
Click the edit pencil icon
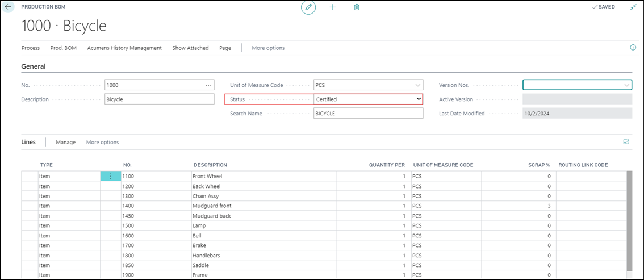click(x=308, y=7)
